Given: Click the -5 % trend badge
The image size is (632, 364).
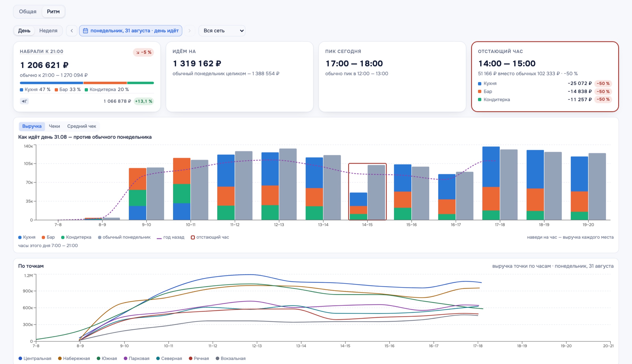Looking at the screenshot, I should 144,52.
